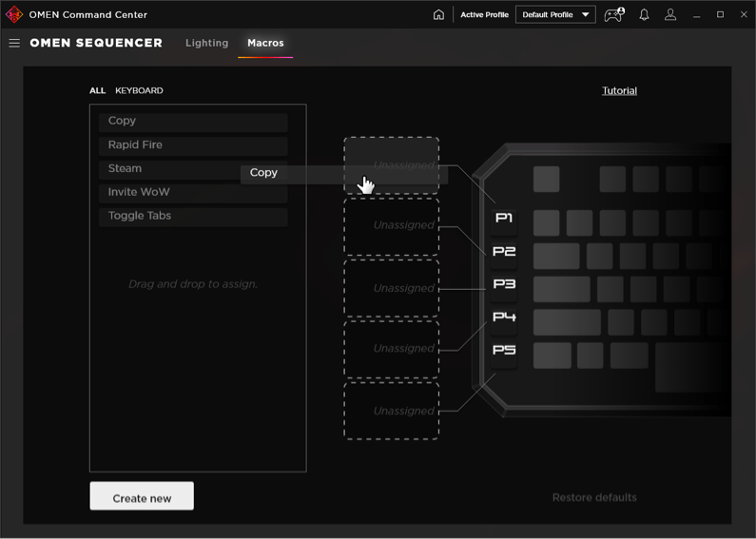Open the hamburger navigation menu
The width and height of the screenshot is (756, 539).
[x=14, y=43]
